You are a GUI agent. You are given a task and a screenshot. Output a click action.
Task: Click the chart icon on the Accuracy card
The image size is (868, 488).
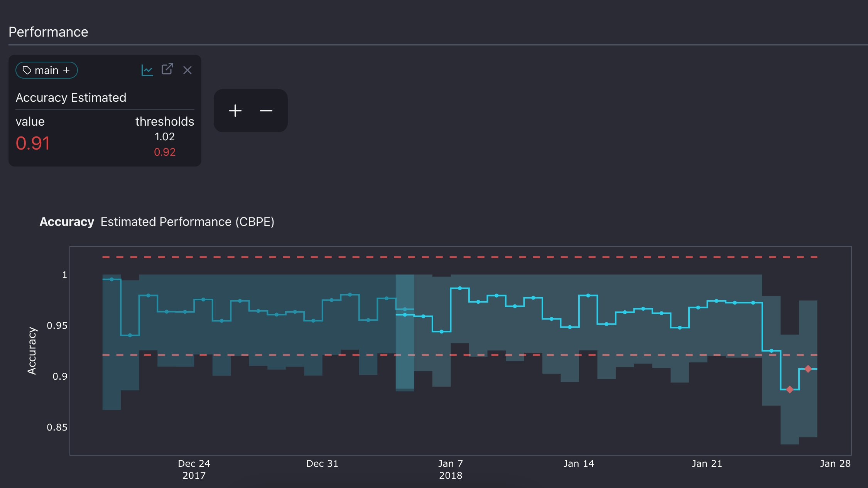point(147,70)
